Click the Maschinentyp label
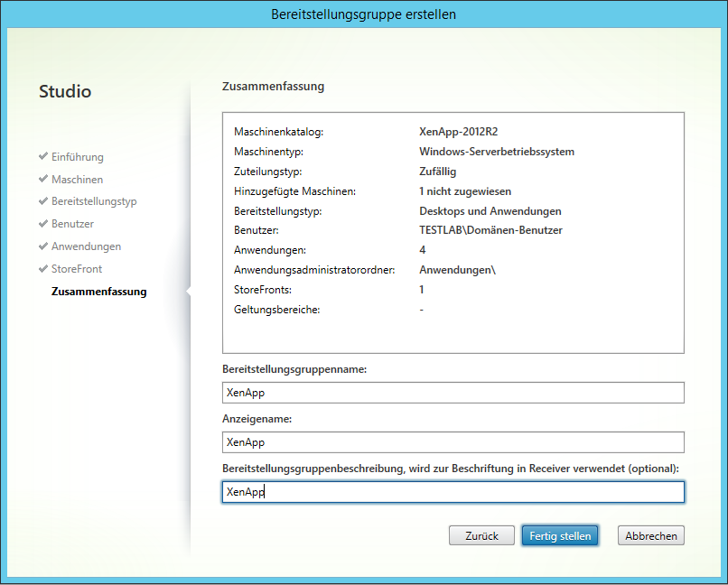The image size is (728, 585). click(x=268, y=152)
